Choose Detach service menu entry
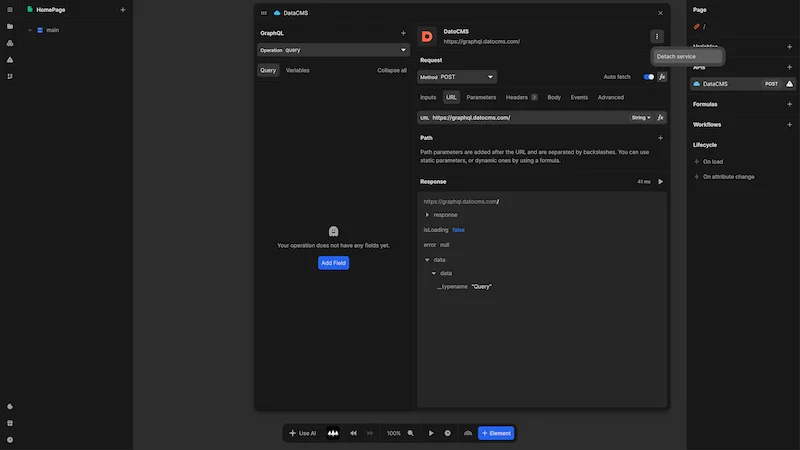Screen dimensions: 800x450 [688, 57]
